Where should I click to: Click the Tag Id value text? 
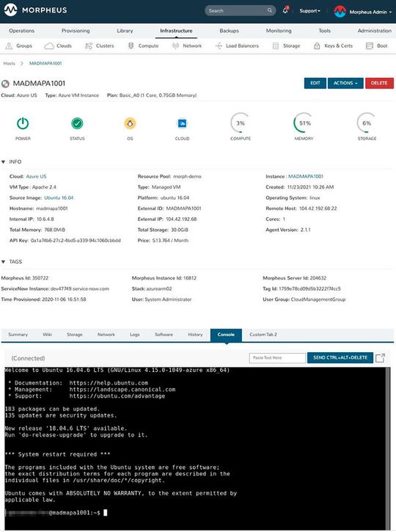(309, 288)
